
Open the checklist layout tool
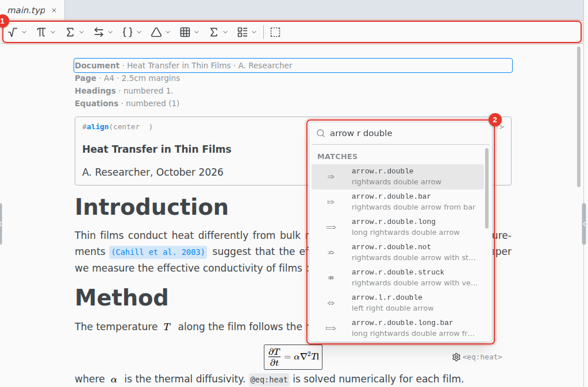[243, 32]
